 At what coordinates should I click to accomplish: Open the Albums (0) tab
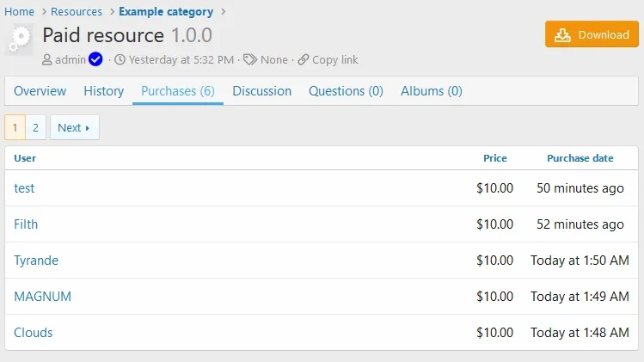pos(431,91)
